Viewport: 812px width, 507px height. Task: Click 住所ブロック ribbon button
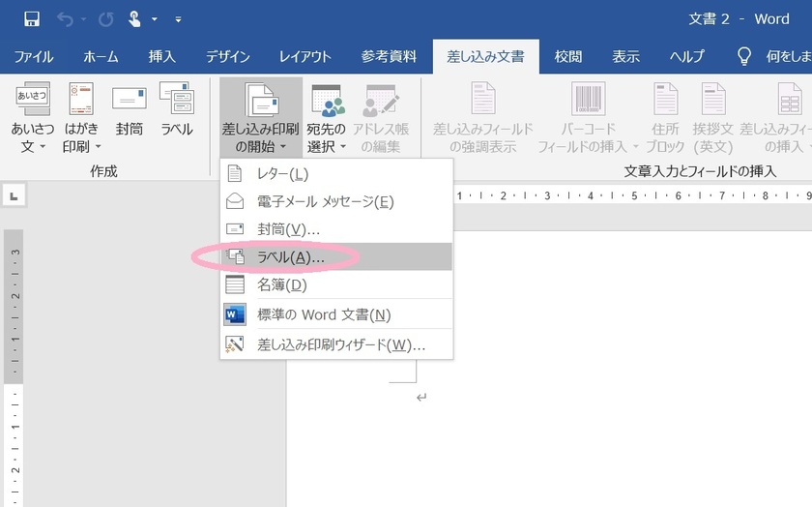coord(665,118)
